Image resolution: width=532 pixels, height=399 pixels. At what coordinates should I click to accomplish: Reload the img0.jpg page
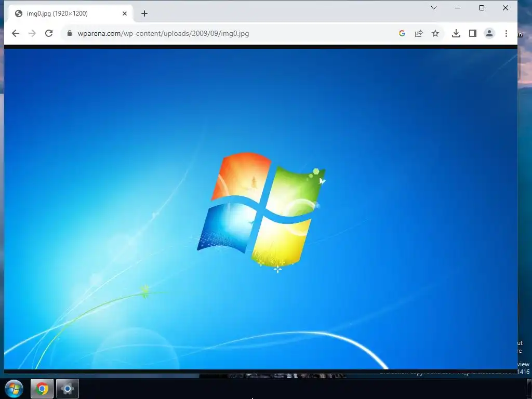(x=49, y=33)
